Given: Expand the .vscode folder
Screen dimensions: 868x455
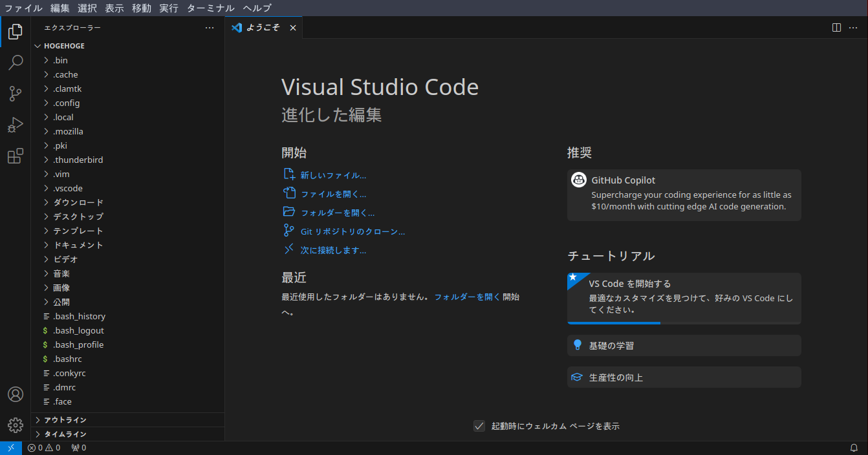Looking at the screenshot, I should (x=127, y=188).
